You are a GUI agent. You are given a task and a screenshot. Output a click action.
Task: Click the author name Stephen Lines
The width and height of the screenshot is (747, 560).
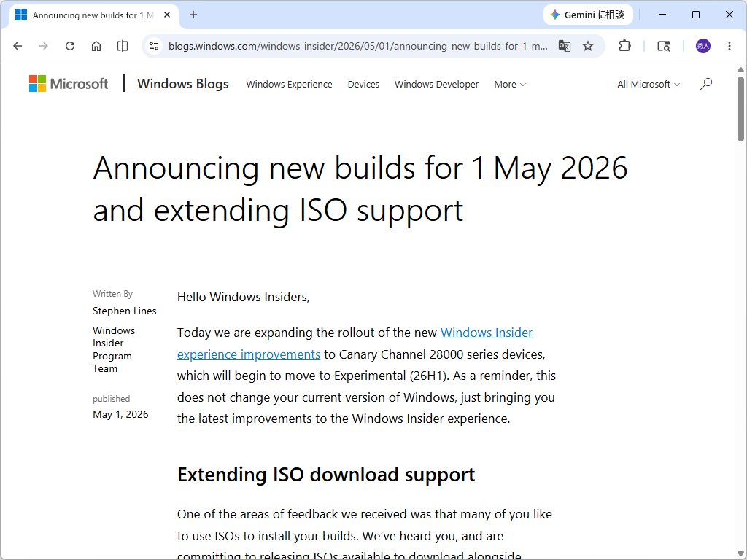(x=124, y=311)
